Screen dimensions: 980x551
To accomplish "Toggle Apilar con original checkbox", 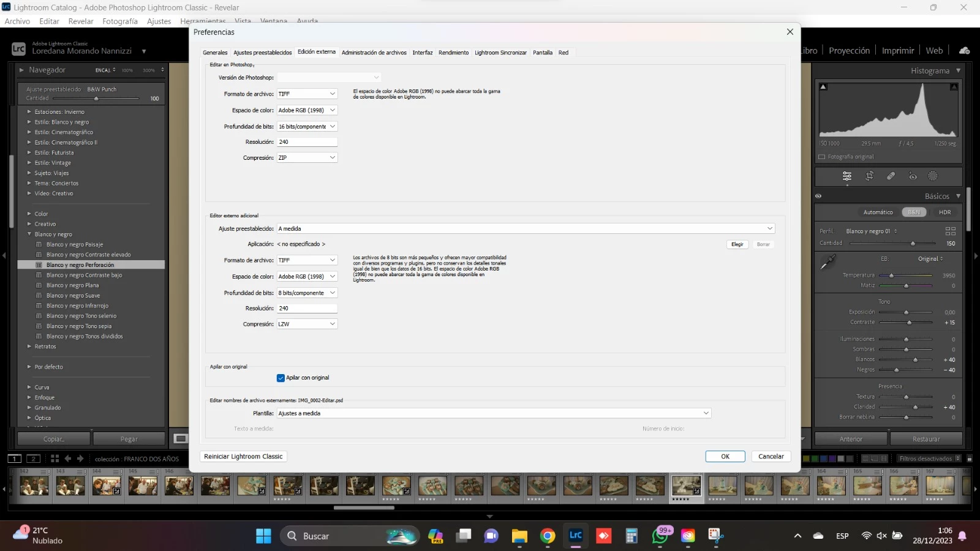I will pyautogui.click(x=281, y=378).
